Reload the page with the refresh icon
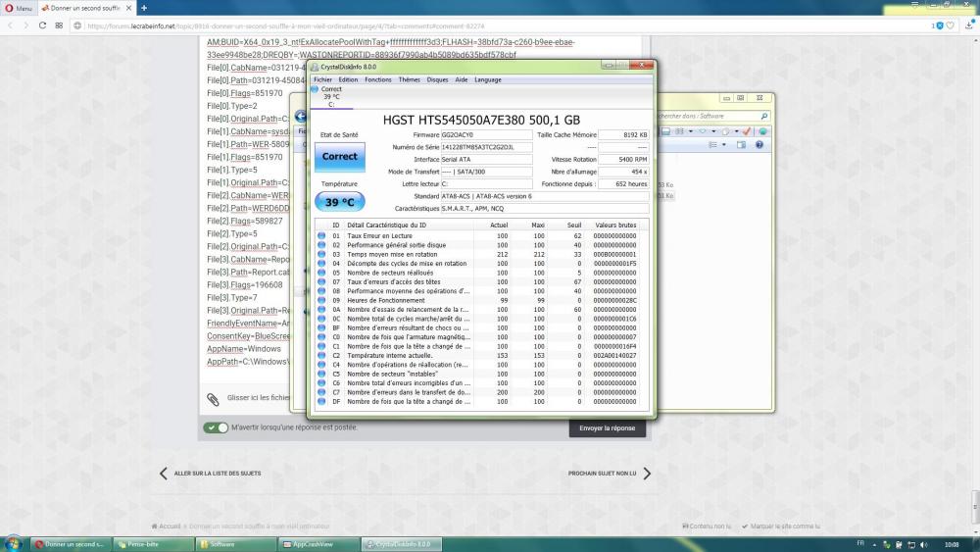980x552 pixels. [43, 25]
